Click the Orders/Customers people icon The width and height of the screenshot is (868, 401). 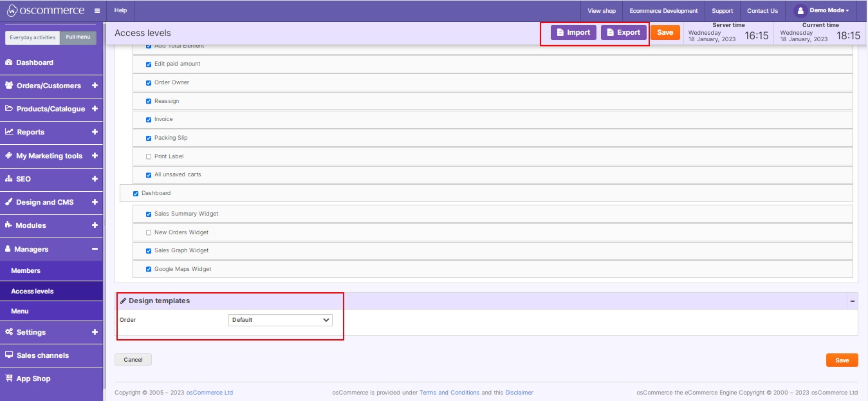(x=9, y=86)
